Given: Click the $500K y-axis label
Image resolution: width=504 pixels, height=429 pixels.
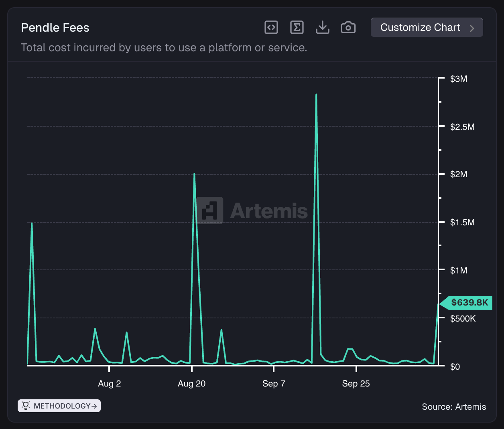Looking at the screenshot, I should [463, 319].
